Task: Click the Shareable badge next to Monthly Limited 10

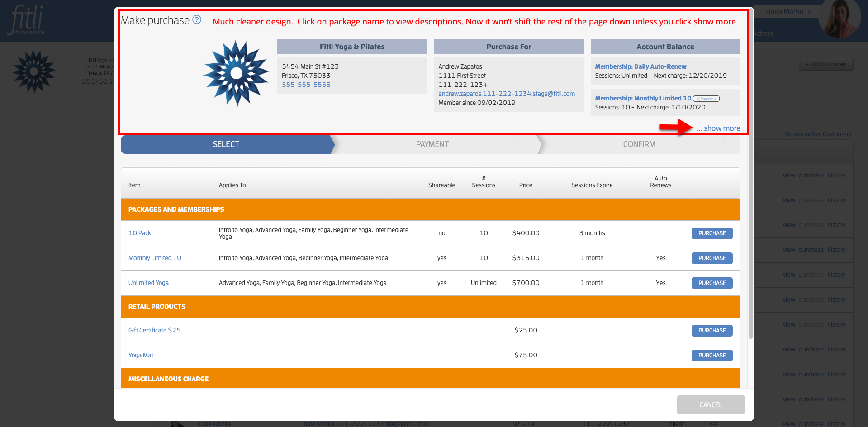Action: (x=706, y=99)
